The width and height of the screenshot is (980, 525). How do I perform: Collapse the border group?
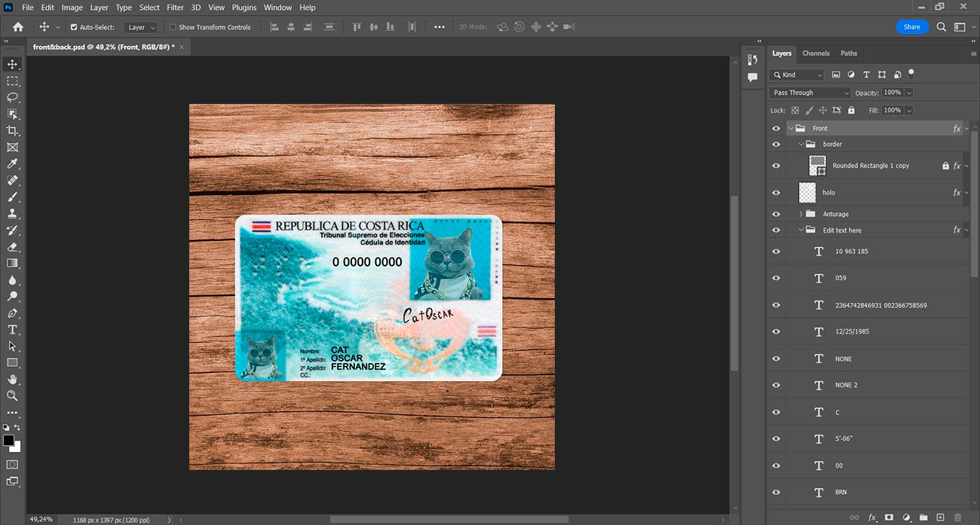coord(801,144)
